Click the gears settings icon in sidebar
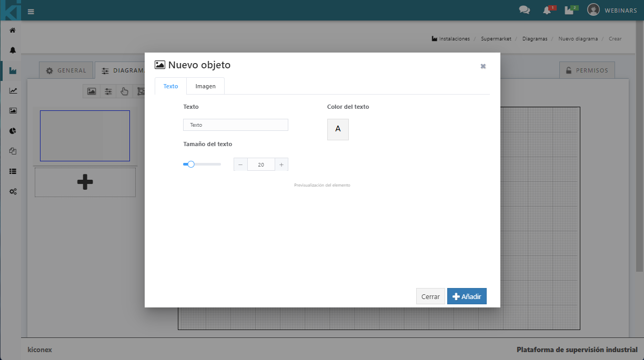 (13, 191)
